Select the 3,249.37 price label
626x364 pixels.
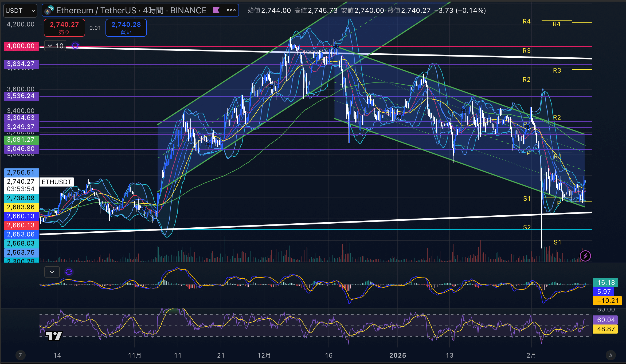21,127
